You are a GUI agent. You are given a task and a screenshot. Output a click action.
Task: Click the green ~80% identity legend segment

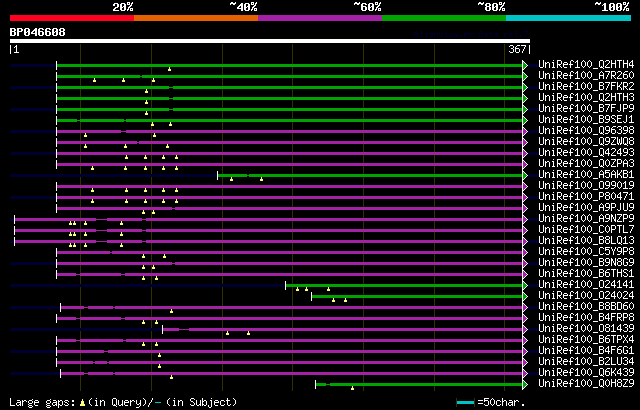coord(444,18)
